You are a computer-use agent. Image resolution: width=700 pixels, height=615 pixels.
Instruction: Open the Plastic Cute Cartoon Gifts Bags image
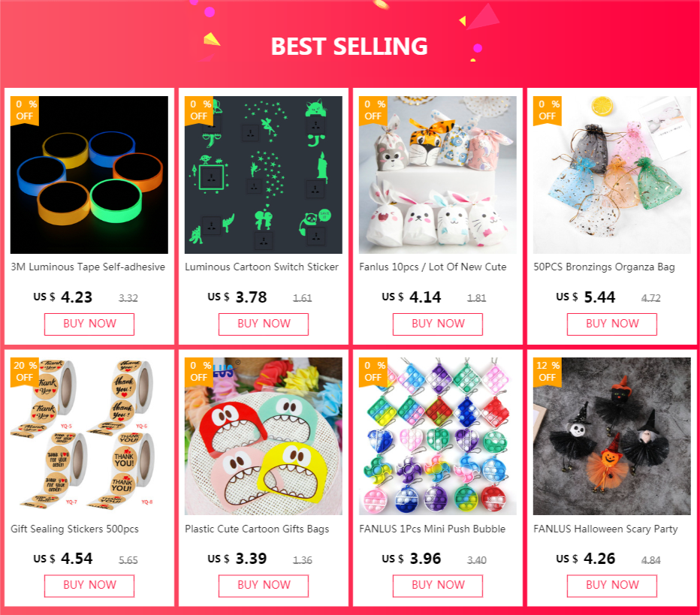[x=264, y=436]
